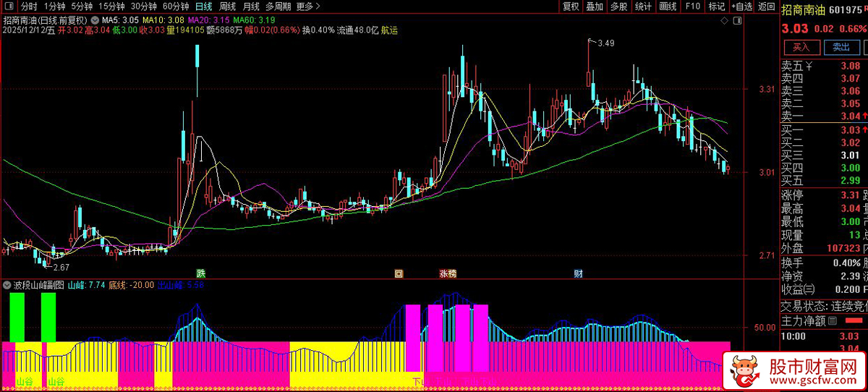
Task: Toggle 叠加 overlay mode
Action: [x=594, y=7]
